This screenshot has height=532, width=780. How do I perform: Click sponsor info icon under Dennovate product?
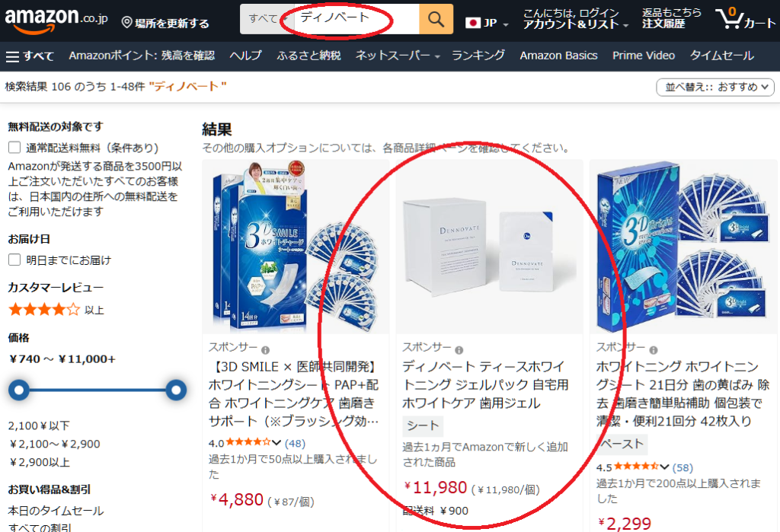pyautogui.click(x=459, y=350)
